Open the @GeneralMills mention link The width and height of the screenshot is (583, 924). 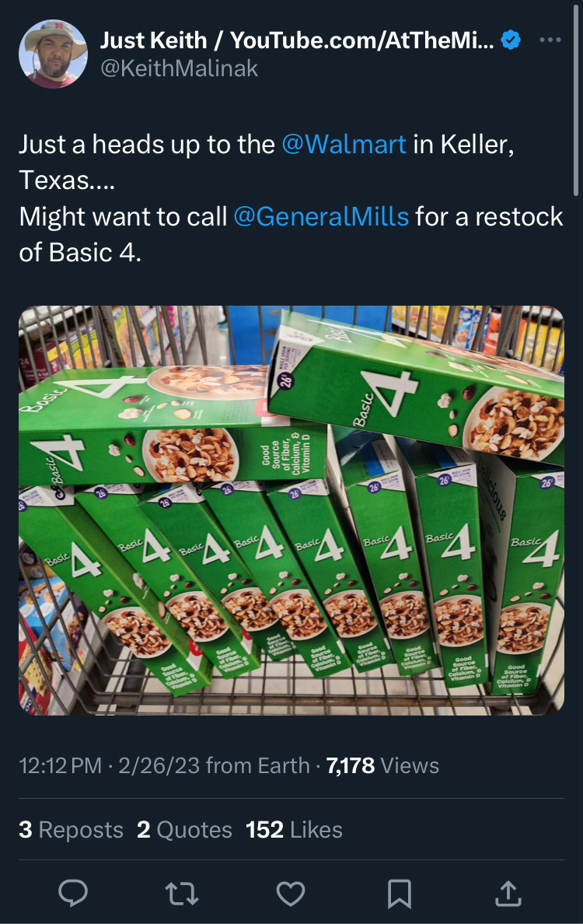321,217
